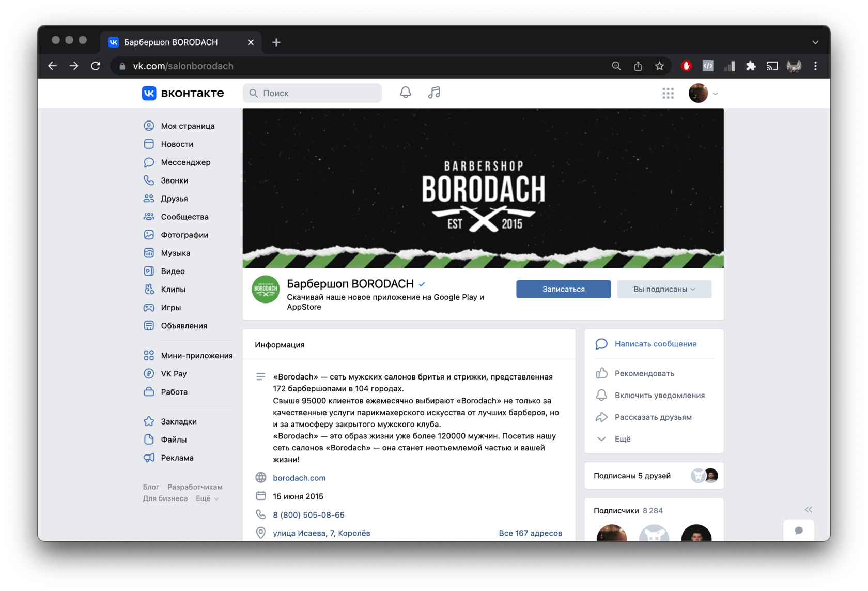Open the Подписаны 5 друзей block

tap(654, 476)
